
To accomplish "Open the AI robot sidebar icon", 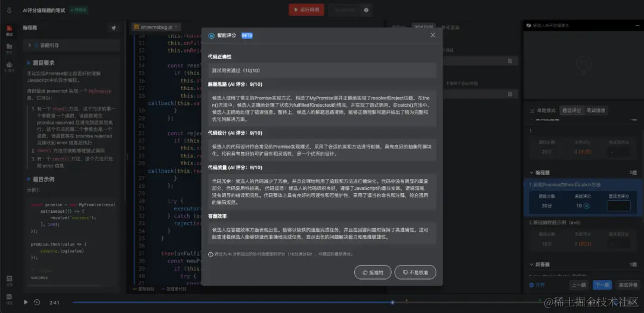I will (x=9, y=67).
